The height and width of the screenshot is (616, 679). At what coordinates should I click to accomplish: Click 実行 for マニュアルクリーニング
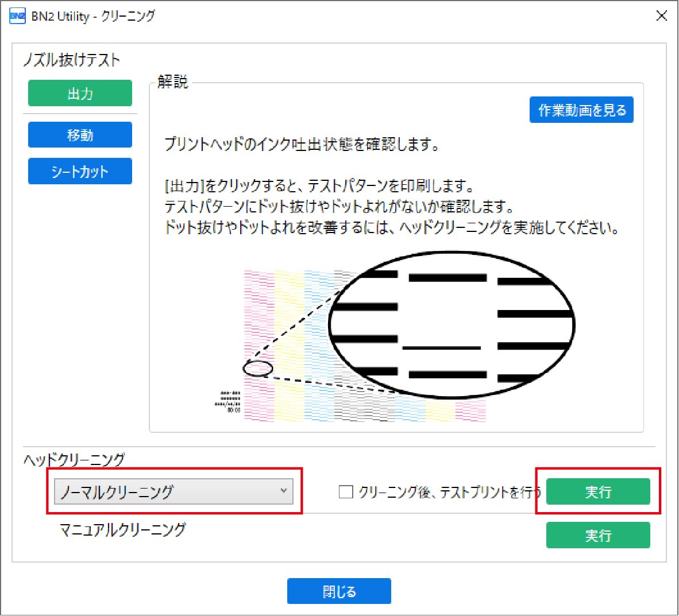click(598, 535)
